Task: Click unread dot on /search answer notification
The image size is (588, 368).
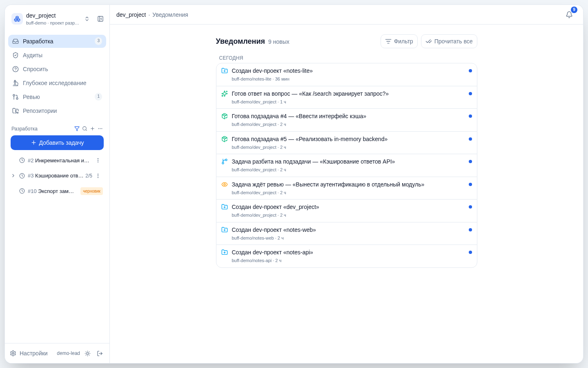Action: pos(470,94)
